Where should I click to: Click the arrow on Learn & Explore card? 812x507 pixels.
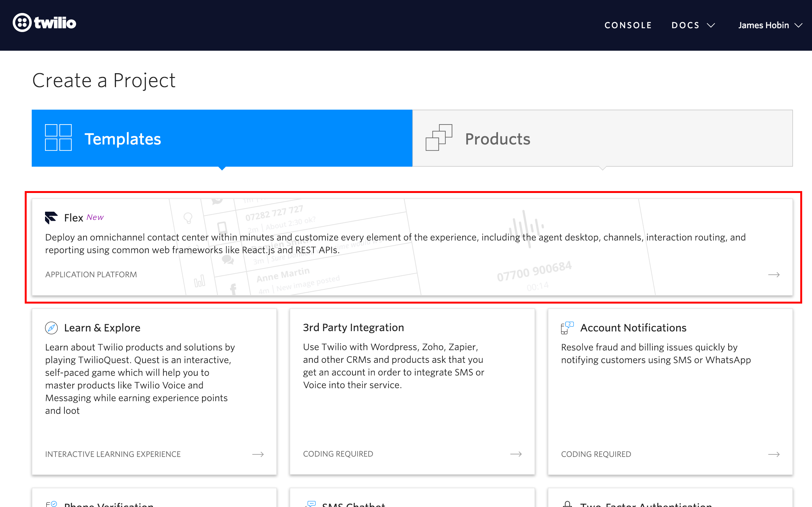click(x=258, y=454)
